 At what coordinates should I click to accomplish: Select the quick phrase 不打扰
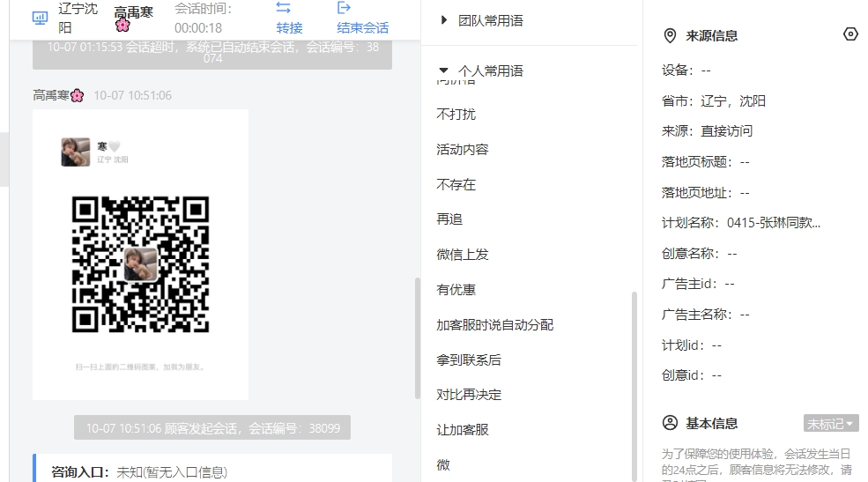click(456, 114)
